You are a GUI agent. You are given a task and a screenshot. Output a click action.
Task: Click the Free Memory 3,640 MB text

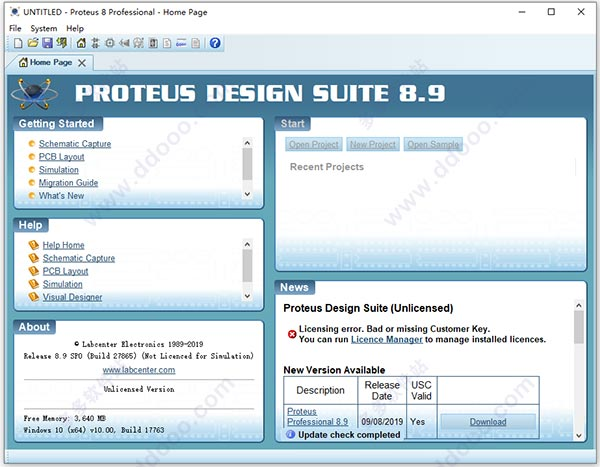click(65, 418)
